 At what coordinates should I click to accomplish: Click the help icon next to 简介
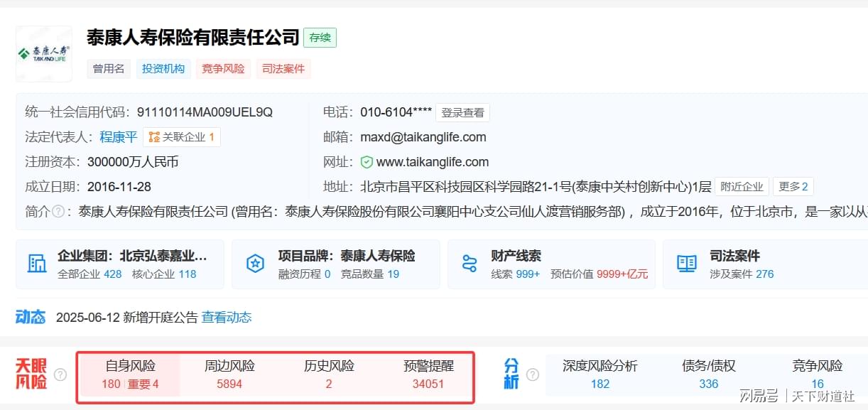coord(58,212)
